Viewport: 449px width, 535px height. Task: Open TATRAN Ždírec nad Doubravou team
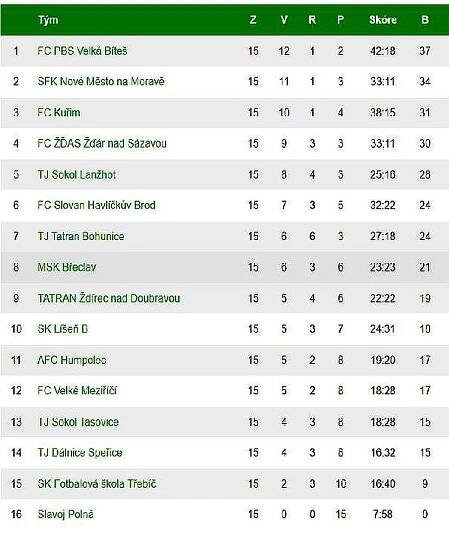pyautogui.click(x=109, y=298)
